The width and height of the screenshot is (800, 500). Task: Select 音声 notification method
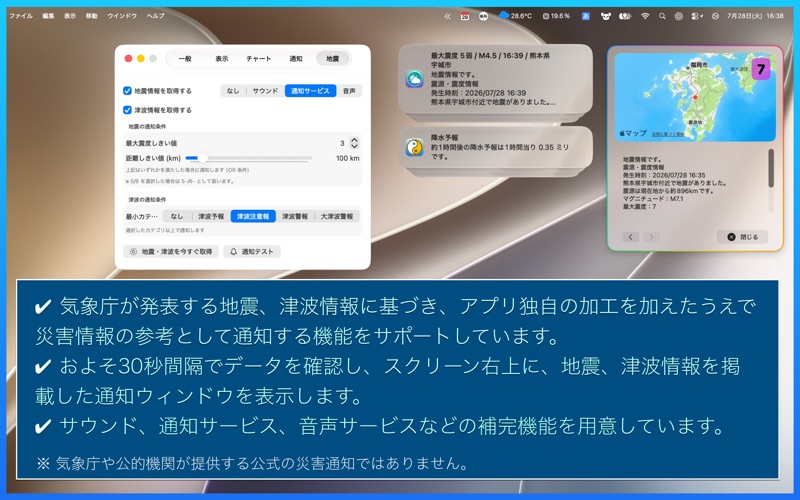[349, 91]
